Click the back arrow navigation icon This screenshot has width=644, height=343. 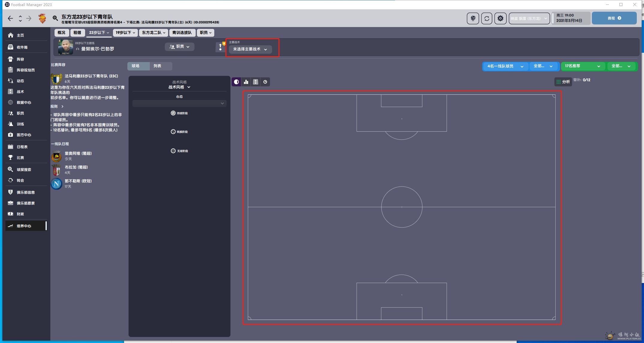(10, 18)
